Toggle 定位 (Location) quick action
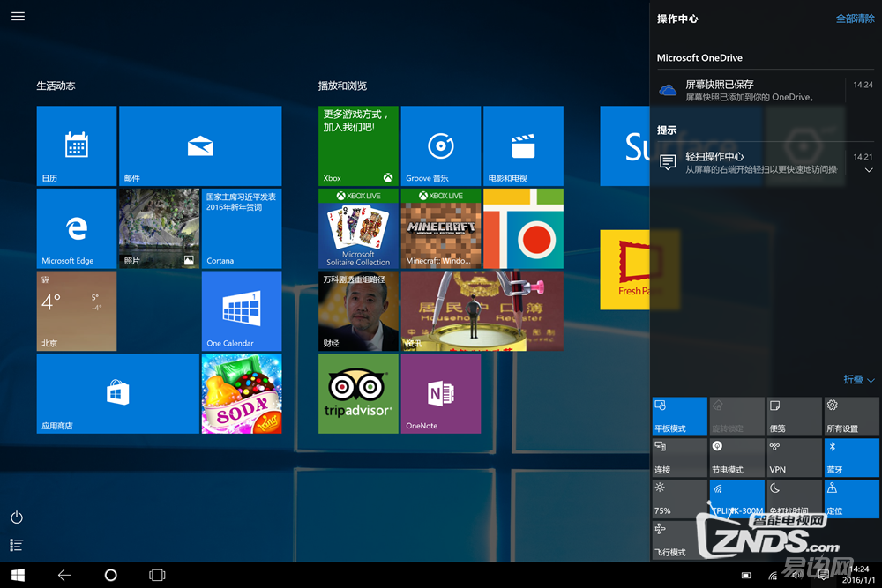This screenshot has width=882, height=588. tap(851, 498)
